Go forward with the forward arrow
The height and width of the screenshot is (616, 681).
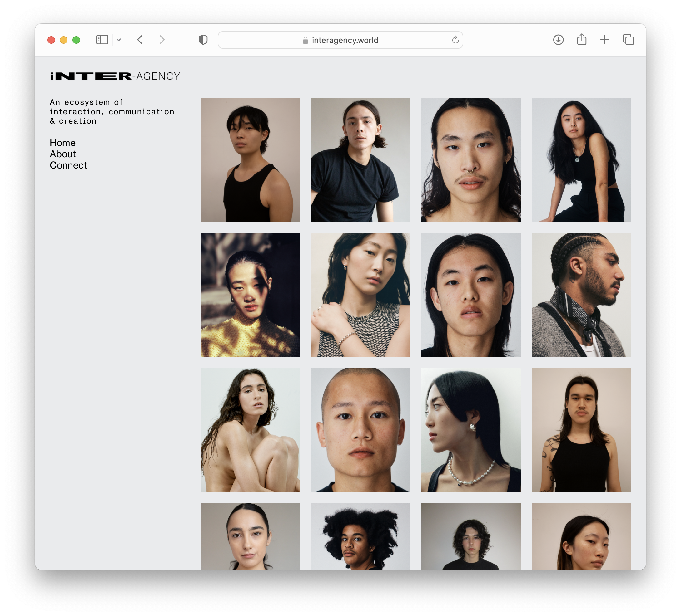[x=162, y=40]
